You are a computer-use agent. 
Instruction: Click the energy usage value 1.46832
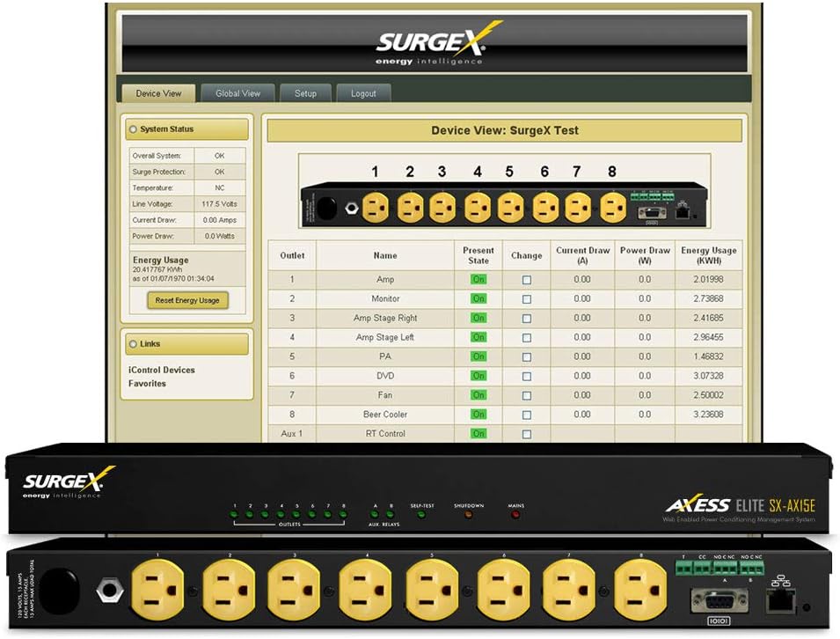pos(708,356)
